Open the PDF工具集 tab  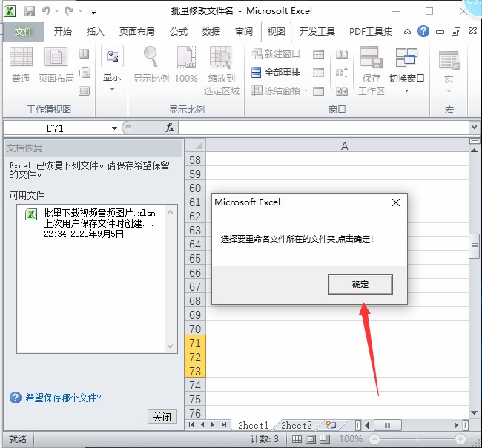[x=371, y=31]
